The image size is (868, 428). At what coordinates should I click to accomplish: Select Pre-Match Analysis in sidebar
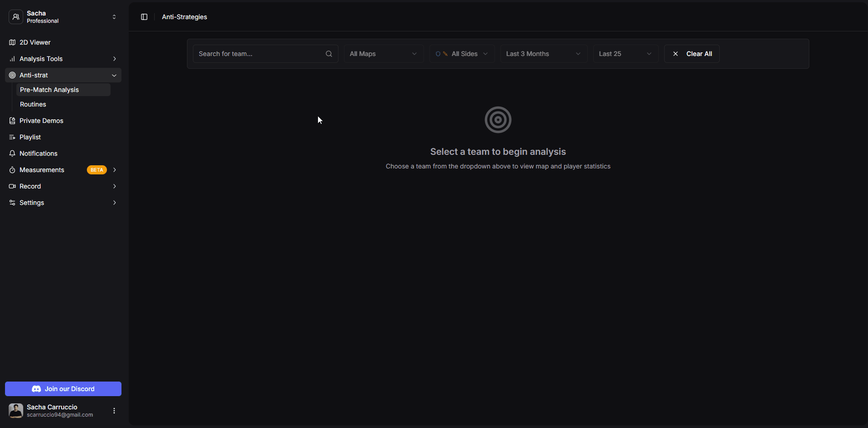[x=50, y=90]
